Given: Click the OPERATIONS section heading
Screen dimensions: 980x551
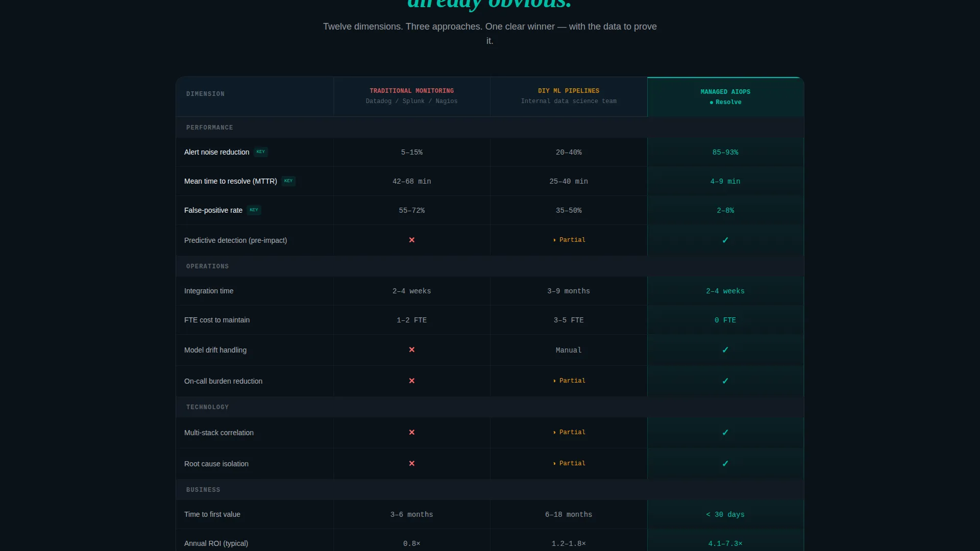Looking at the screenshot, I should (207, 266).
